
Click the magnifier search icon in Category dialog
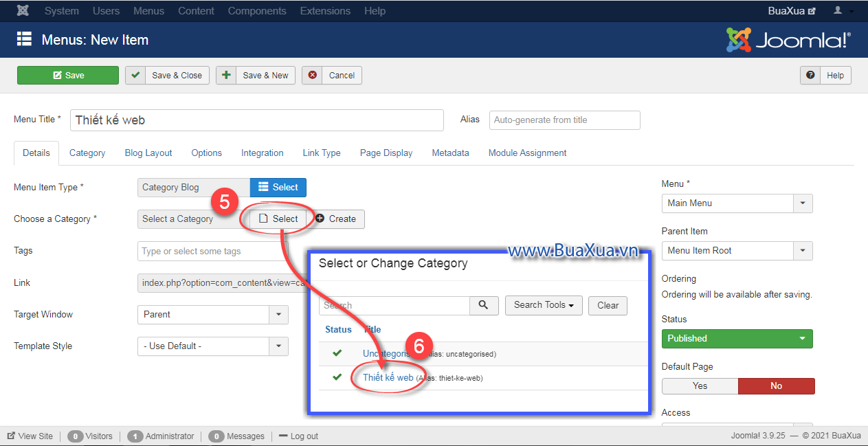tap(484, 305)
